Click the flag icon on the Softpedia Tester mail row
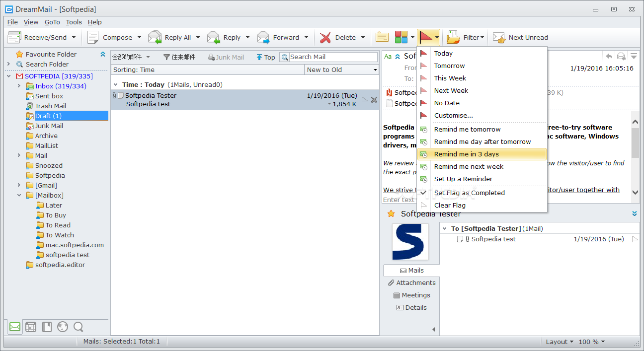This screenshot has width=644, height=351. coord(365,100)
